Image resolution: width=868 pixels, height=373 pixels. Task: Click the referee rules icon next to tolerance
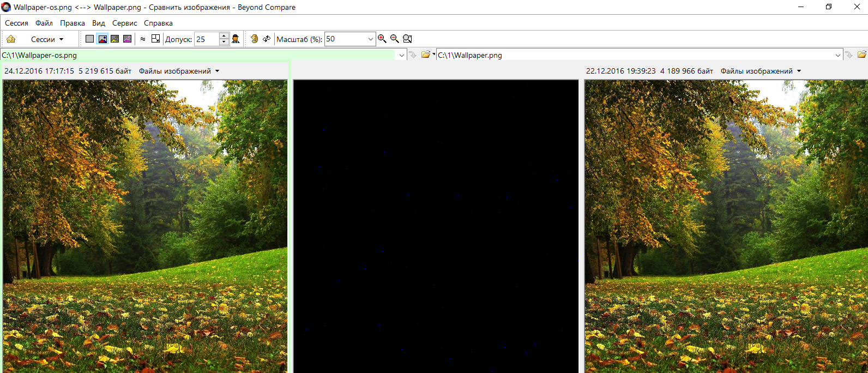pyautogui.click(x=236, y=39)
